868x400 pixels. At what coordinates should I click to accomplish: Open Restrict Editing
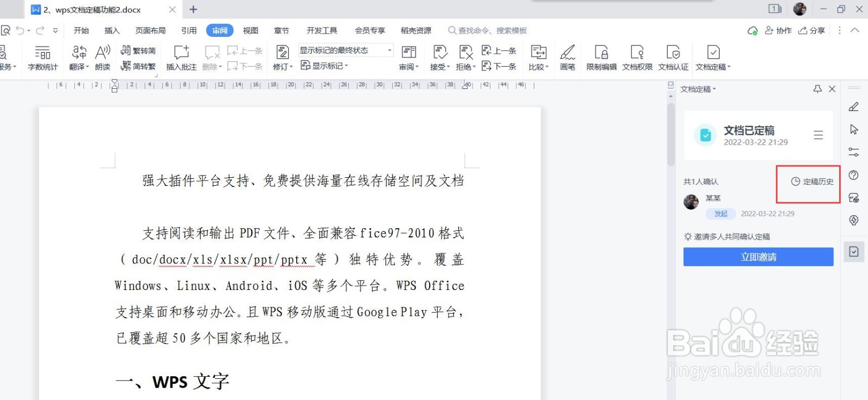pyautogui.click(x=601, y=58)
